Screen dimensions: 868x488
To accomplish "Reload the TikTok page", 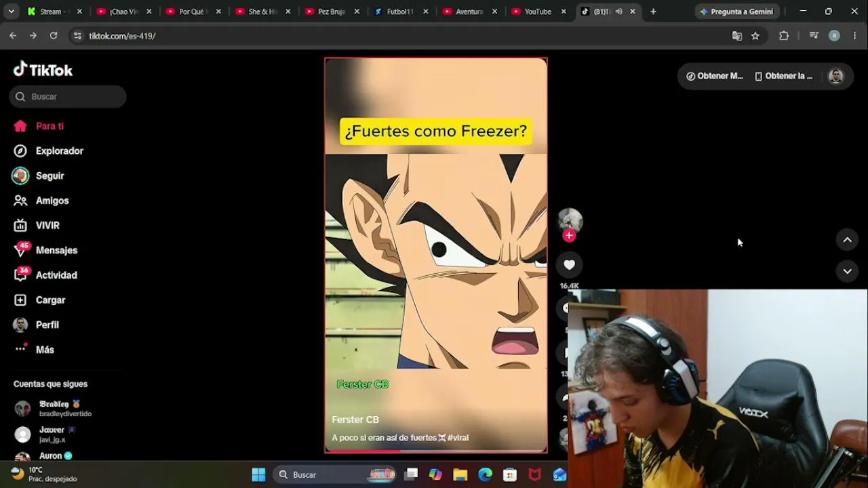I will pos(54,36).
